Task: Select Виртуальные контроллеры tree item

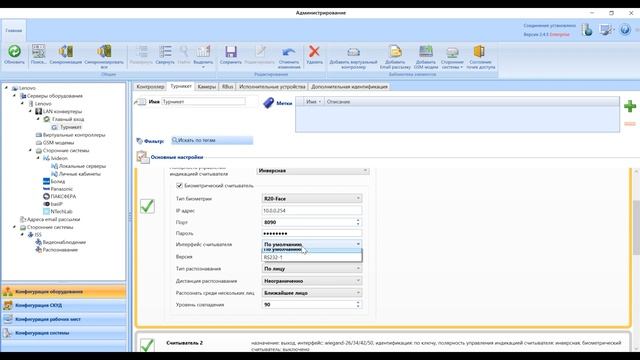Action: [74, 135]
